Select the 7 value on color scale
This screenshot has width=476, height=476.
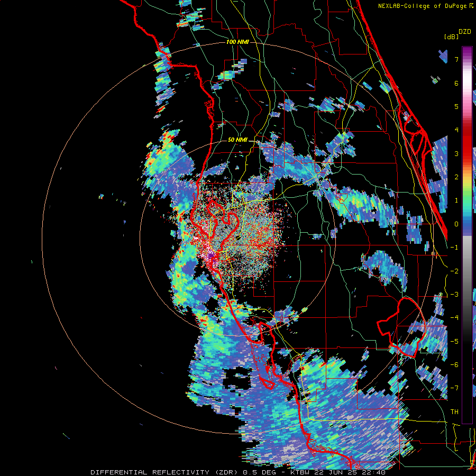[x=456, y=59]
